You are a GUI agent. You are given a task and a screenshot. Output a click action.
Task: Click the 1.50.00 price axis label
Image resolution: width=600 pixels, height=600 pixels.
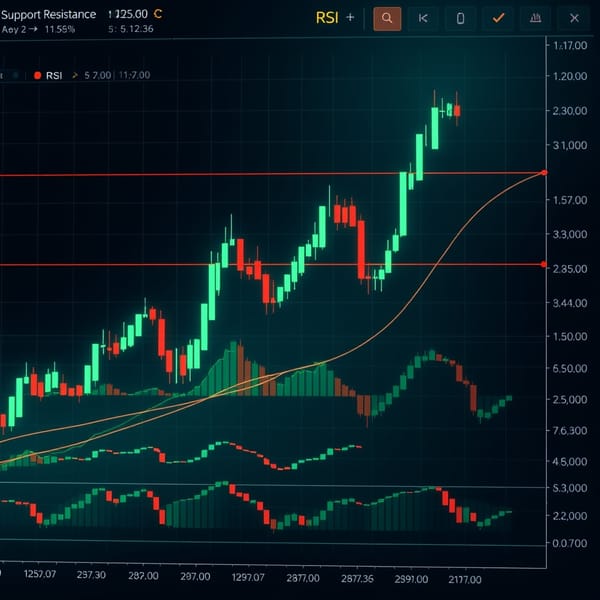pos(570,337)
